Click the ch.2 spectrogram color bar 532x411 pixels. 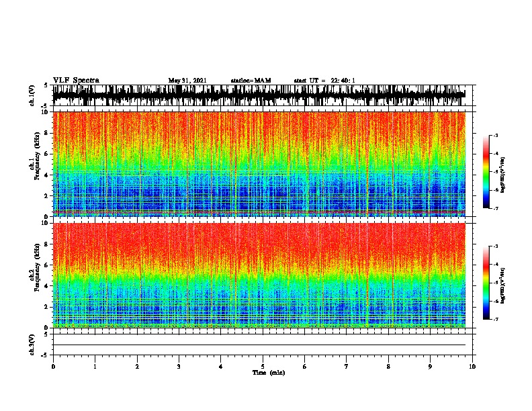pyautogui.click(x=486, y=283)
